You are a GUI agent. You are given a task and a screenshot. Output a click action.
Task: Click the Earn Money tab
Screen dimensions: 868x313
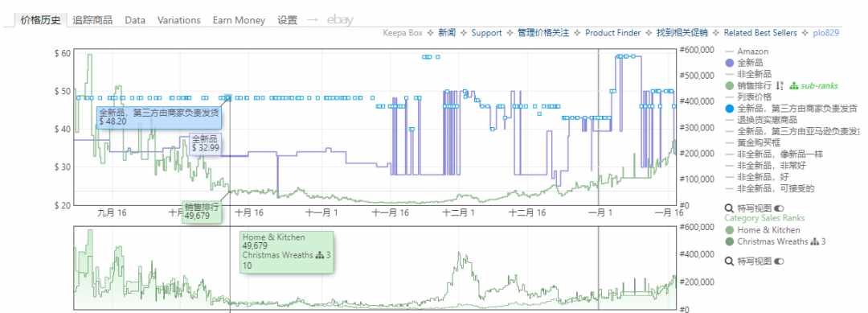(x=239, y=20)
